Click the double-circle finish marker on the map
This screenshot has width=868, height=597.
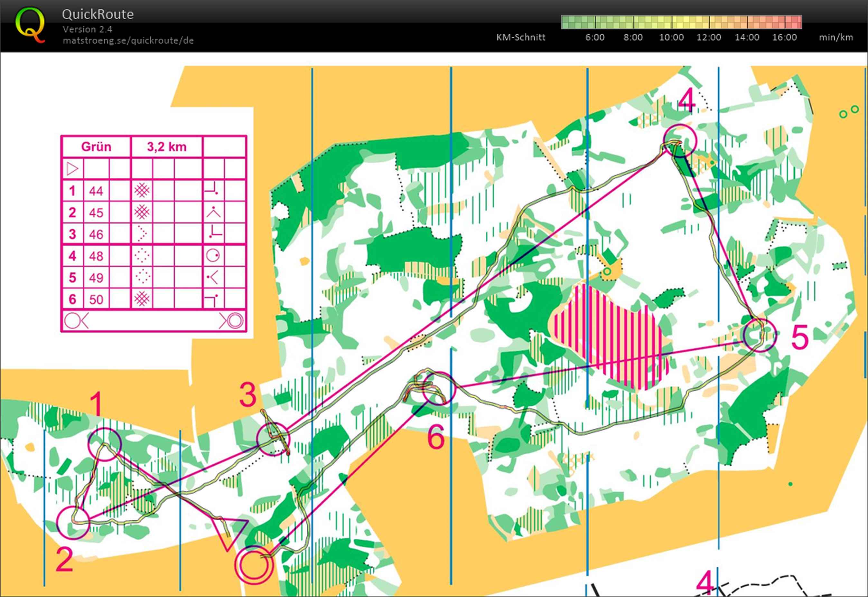coord(254,565)
